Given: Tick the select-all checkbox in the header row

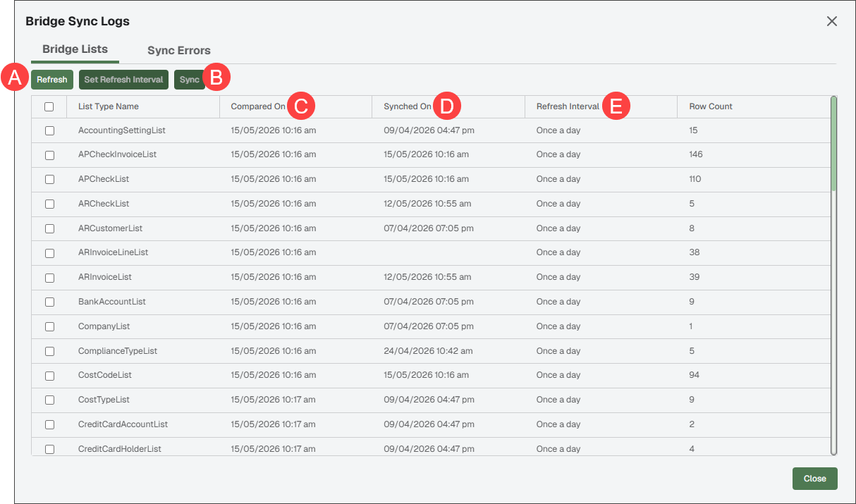Looking at the screenshot, I should [x=49, y=107].
